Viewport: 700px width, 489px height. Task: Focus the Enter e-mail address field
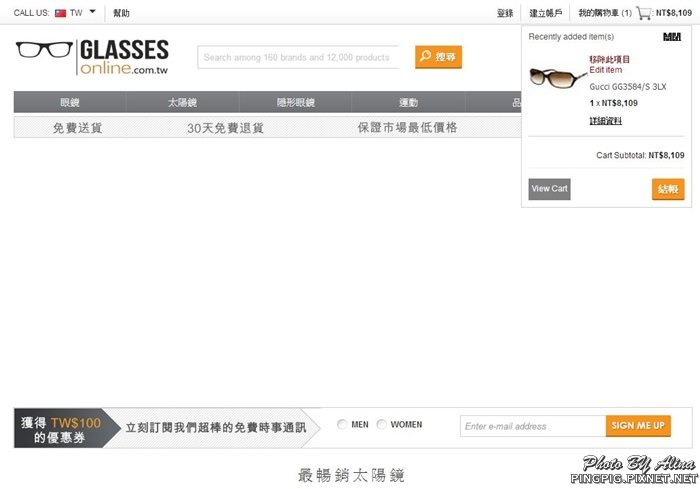coord(533,426)
